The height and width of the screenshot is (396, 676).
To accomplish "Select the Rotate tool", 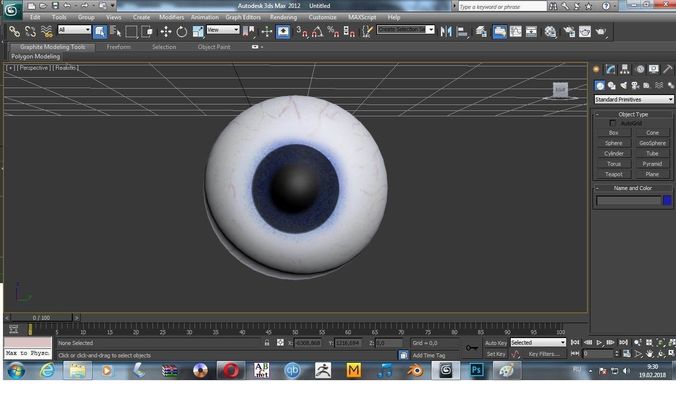I will (182, 31).
